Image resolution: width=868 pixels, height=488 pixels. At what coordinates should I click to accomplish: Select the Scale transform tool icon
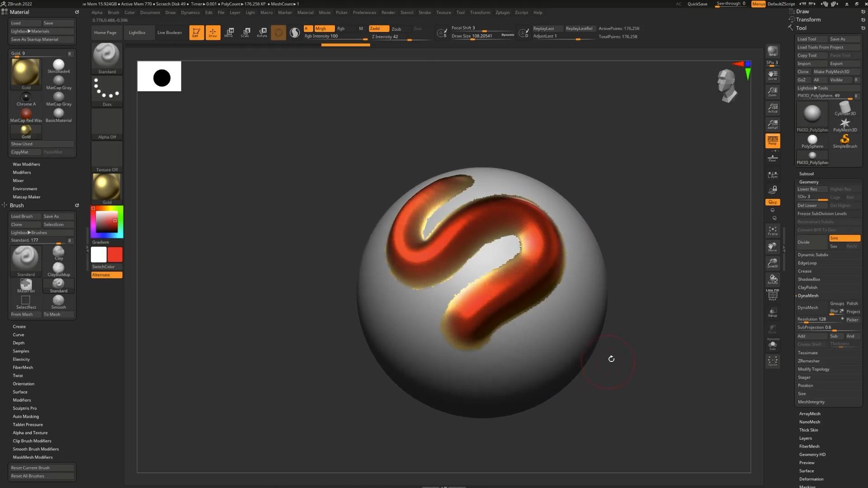245,32
